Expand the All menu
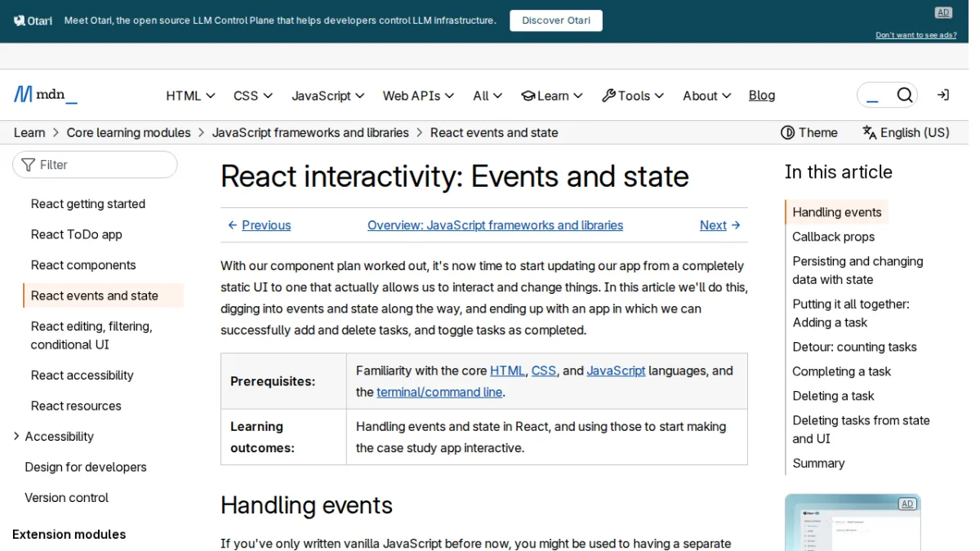980x551 pixels. coord(488,96)
